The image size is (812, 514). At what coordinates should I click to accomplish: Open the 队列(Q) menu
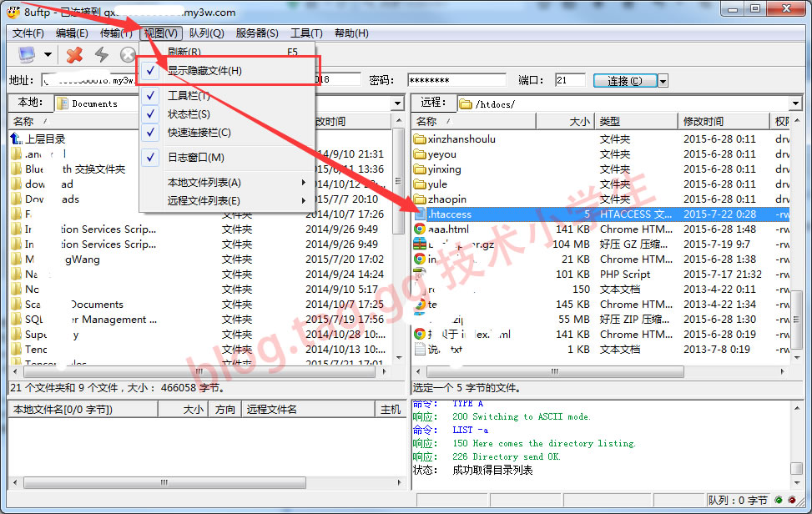206,33
